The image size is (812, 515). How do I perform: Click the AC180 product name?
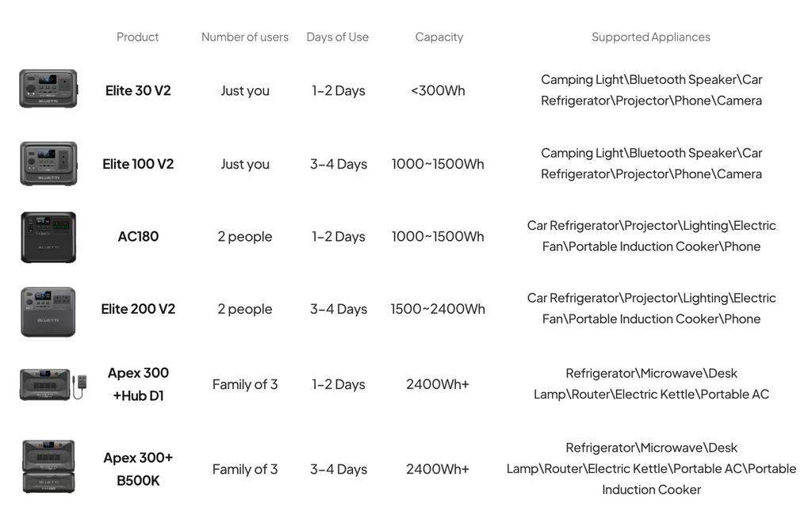[138, 236]
